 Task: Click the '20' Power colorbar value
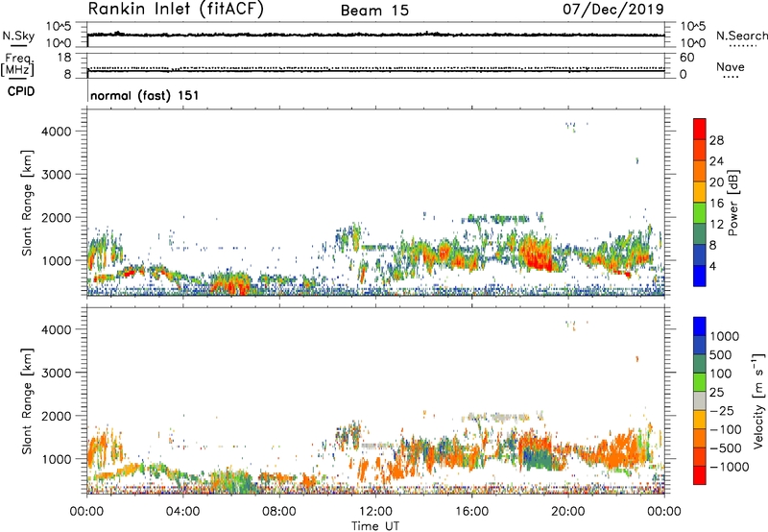[x=716, y=182]
